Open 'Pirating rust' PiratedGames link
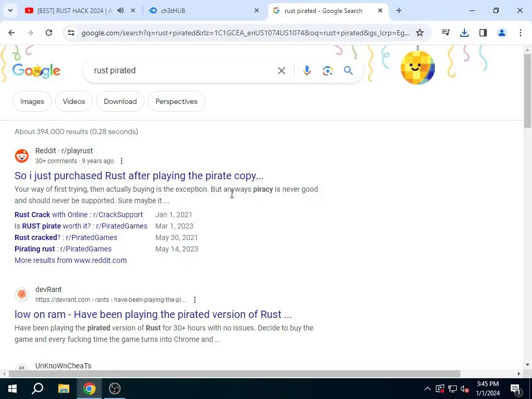Viewport: 532px width, 399px height. pyautogui.click(x=63, y=249)
